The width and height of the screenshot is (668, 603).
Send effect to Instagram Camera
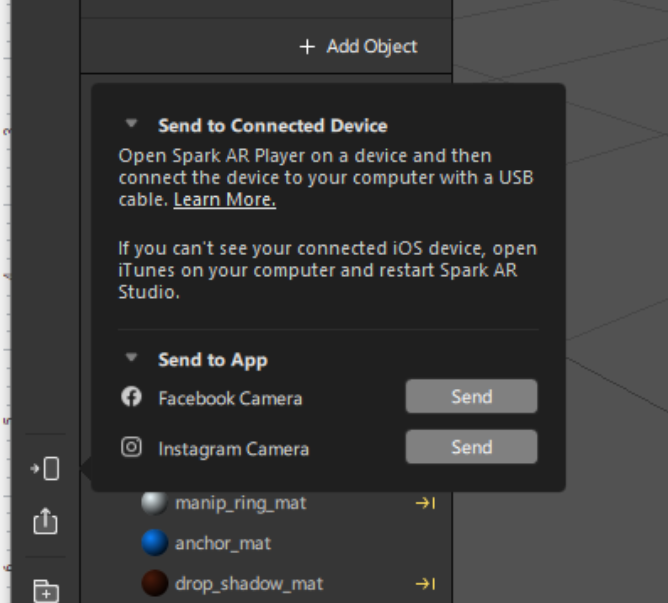pos(471,447)
